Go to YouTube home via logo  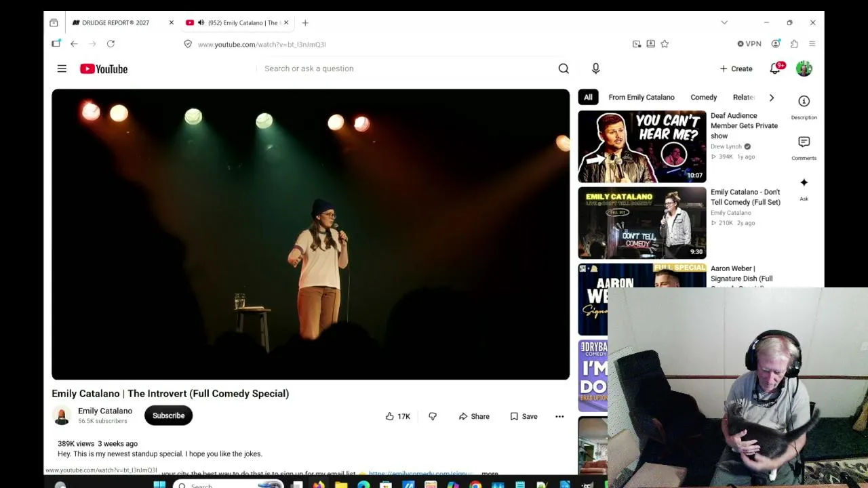point(104,68)
